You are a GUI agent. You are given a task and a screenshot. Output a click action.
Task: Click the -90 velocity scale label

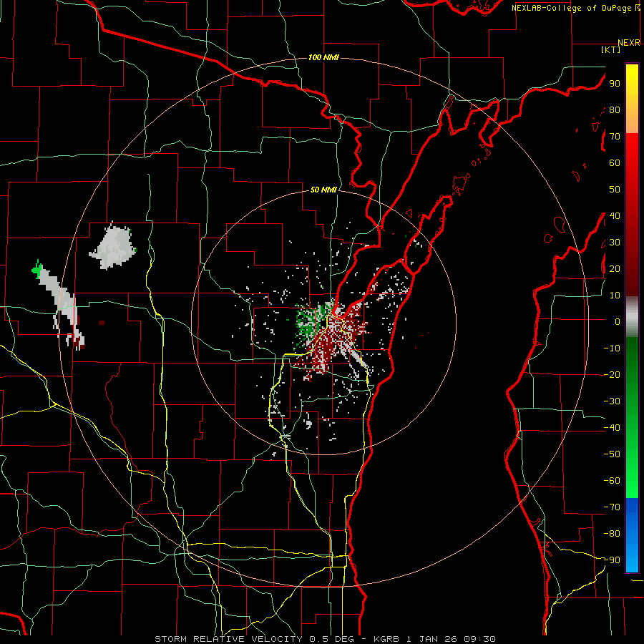coord(612,560)
